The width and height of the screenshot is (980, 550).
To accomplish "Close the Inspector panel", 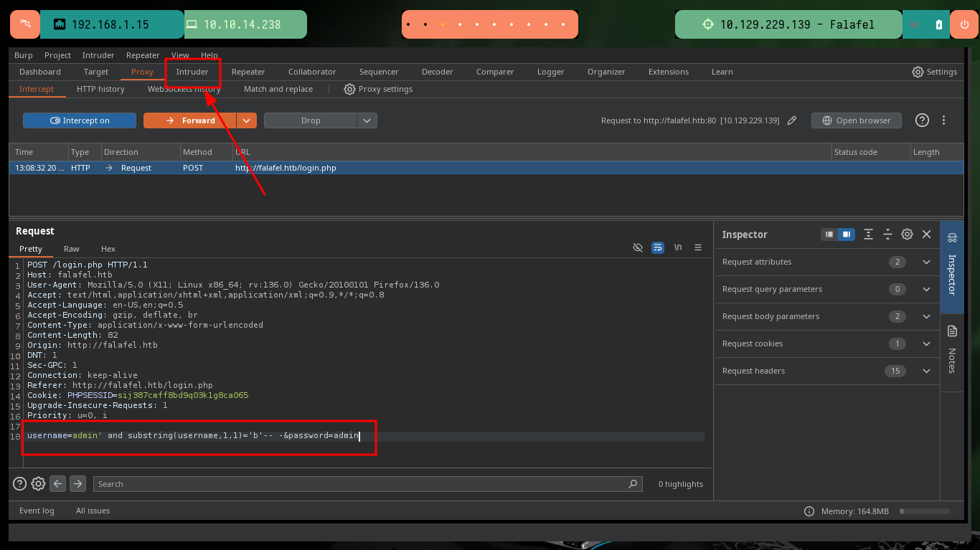I will 926,234.
